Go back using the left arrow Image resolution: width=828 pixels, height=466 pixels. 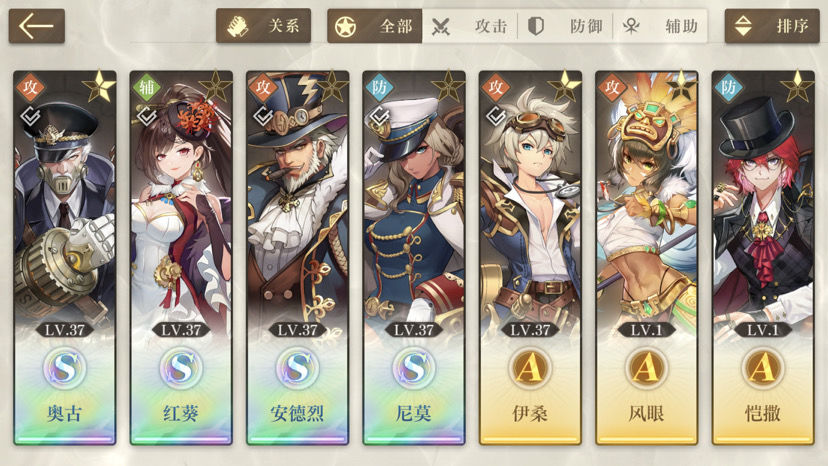pyautogui.click(x=36, y=26)
